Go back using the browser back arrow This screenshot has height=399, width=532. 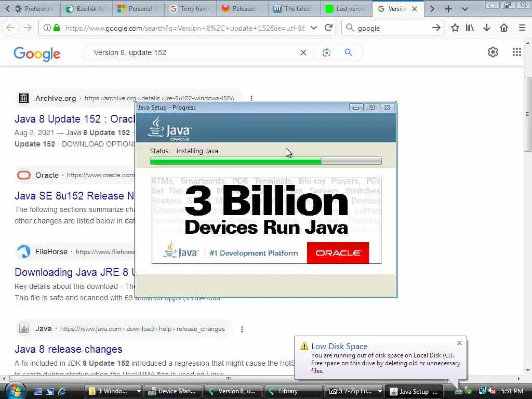click(10, 28)
